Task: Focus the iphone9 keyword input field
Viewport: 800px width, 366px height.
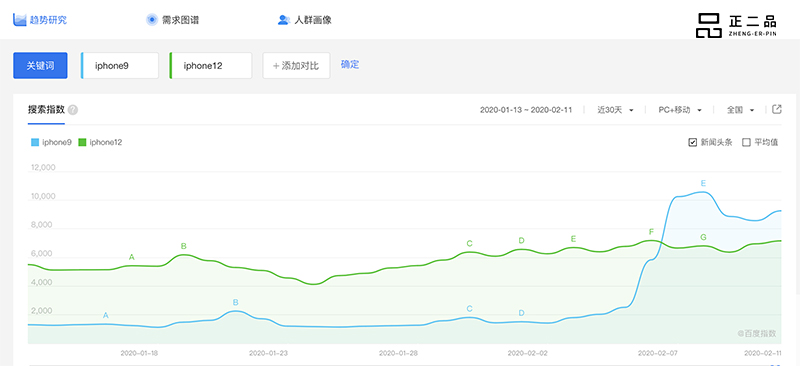Action: 120,65
